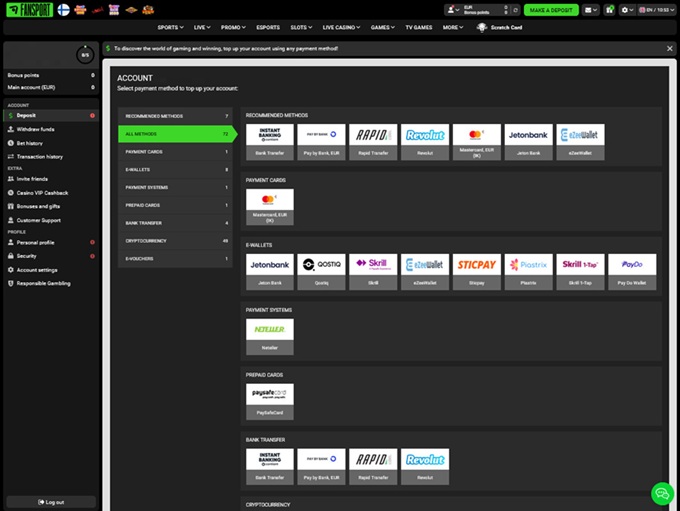Choose the Sticpay e-wallet tile
Viewport: 680px width, 511px height.
pyautogui.click(x=477, y=270)
